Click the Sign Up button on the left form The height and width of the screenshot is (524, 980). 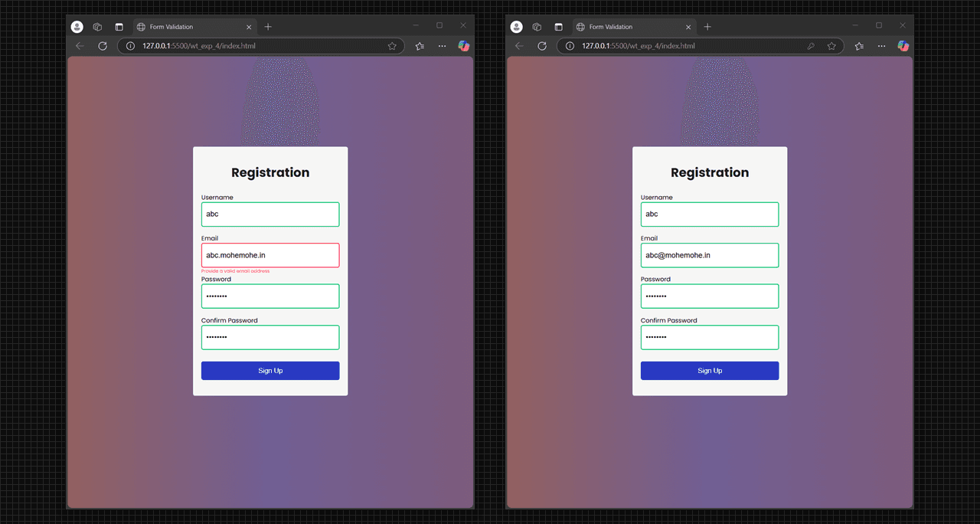270,370
